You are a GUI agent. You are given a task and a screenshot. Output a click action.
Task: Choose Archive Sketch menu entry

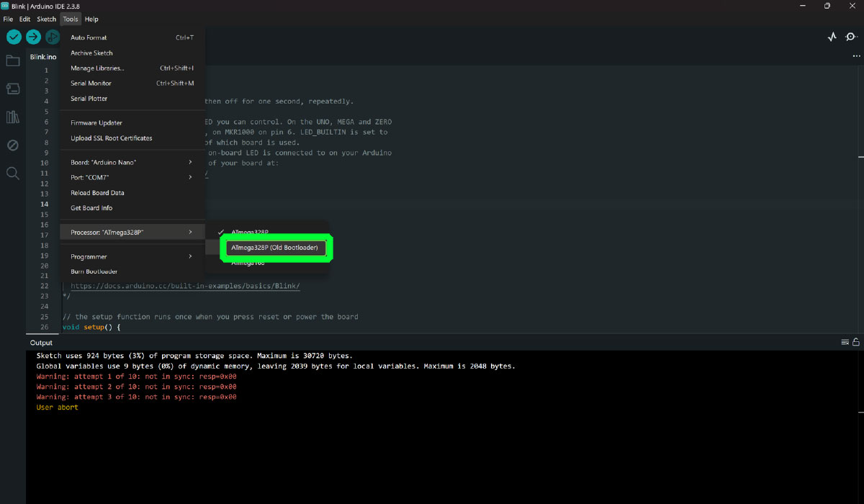[x=132, y=53]
